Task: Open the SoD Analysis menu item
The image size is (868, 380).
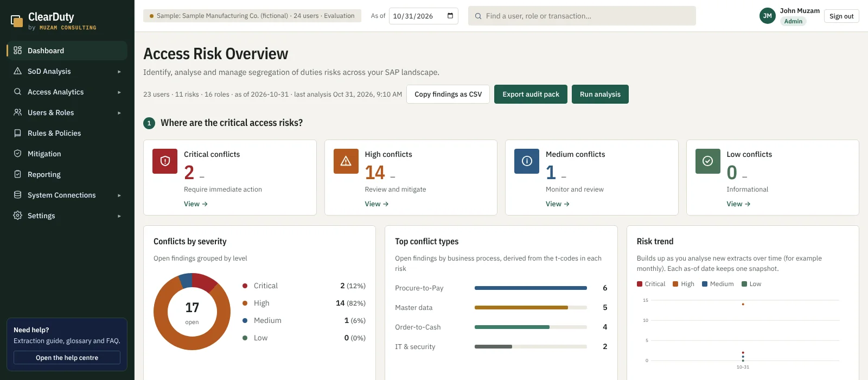Action: coord(67,71)
